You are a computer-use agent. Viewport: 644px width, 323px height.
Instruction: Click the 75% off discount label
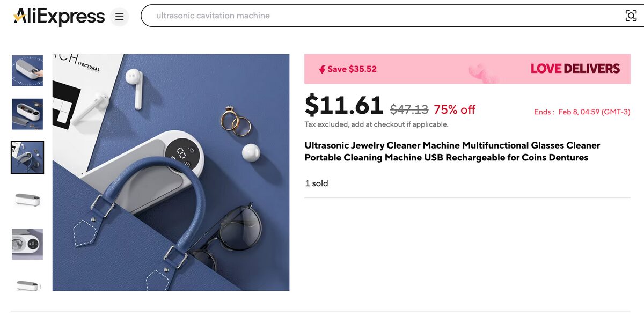[455, 109]
